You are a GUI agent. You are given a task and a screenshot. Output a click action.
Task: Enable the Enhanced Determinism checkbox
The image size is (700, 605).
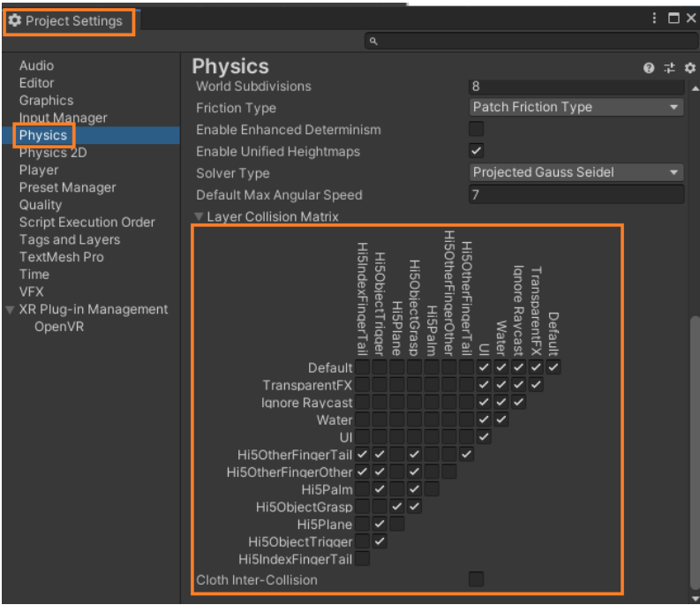(x=476, y=130)
